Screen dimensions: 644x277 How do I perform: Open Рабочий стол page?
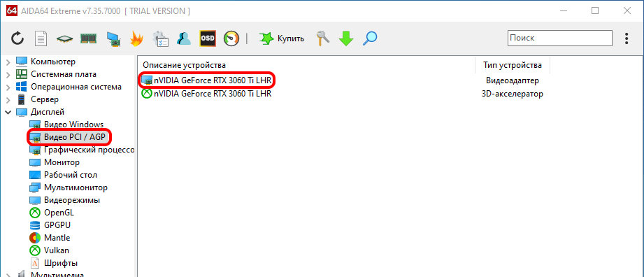tap(70, 175)
